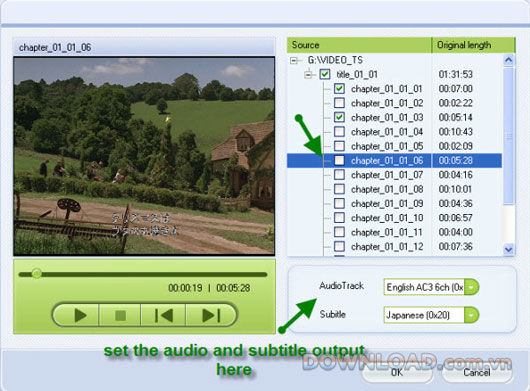530x391 pixels.
Task: Click the 00:00:19 elapsed time readout
Action: pyautogui.click(x=185, y=288)
